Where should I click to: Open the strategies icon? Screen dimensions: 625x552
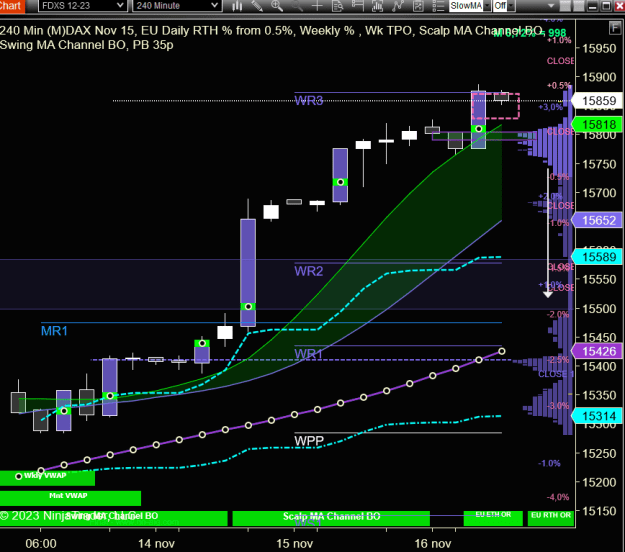coord(418,6)
